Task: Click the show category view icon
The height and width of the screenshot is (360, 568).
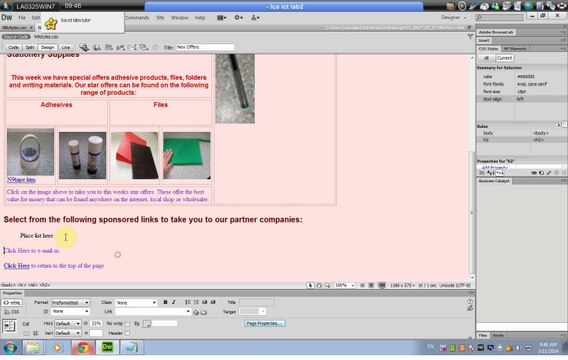Action: [483, 173]
